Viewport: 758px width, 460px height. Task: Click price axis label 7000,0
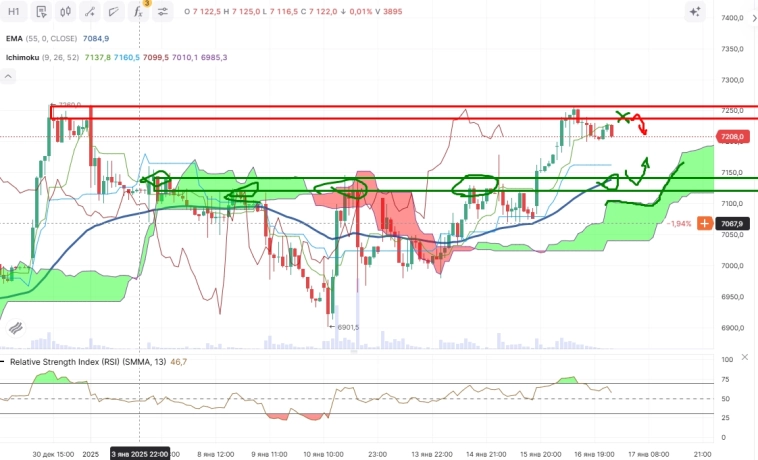click(x=732, y=266)
